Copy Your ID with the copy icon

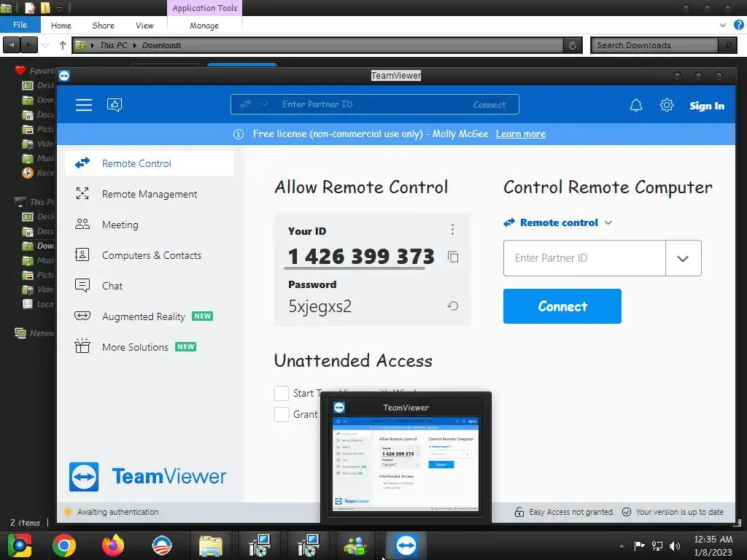coord(453,257)
